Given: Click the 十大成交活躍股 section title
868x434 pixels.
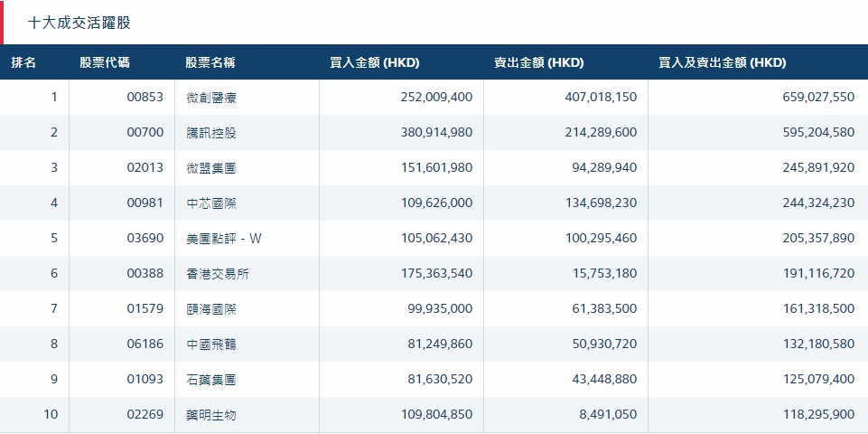Looking at the screenshot, I should [79, 23].
